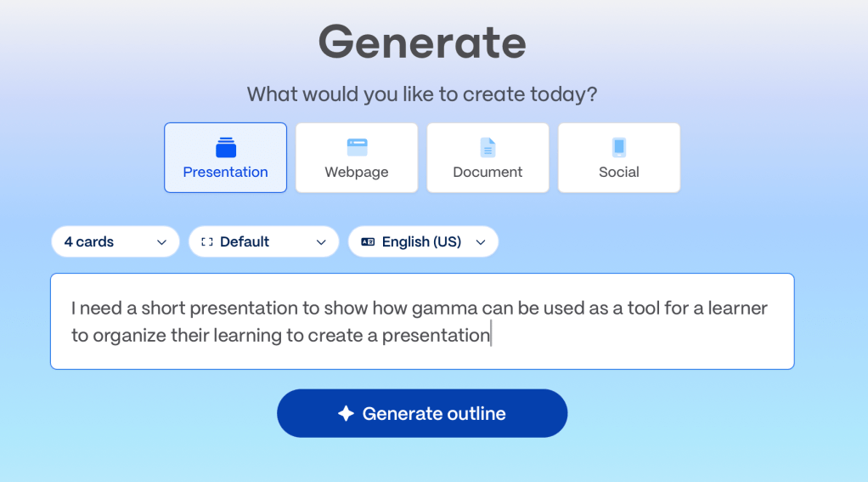Click the frame icon beside Default

pos(207,241)
